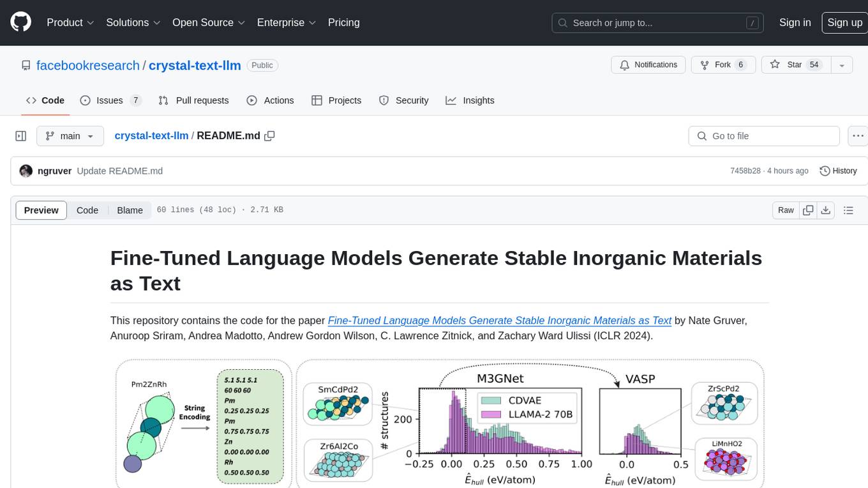
Task: Copy raw file contents
Action: pos(809,210)
